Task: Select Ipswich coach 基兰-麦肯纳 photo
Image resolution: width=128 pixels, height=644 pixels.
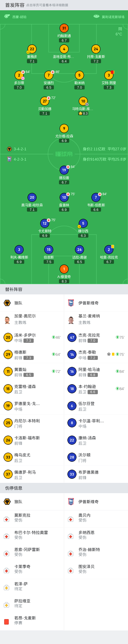Action: (71, 320)
